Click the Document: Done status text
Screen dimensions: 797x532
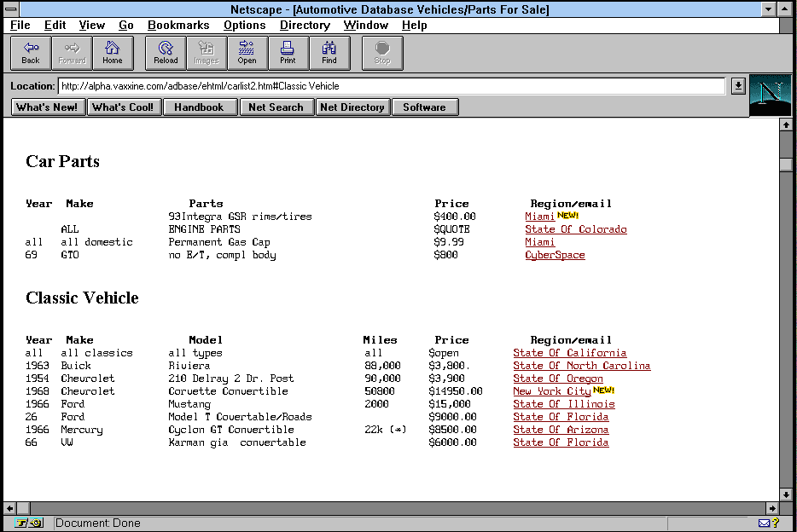pos(97,523)
